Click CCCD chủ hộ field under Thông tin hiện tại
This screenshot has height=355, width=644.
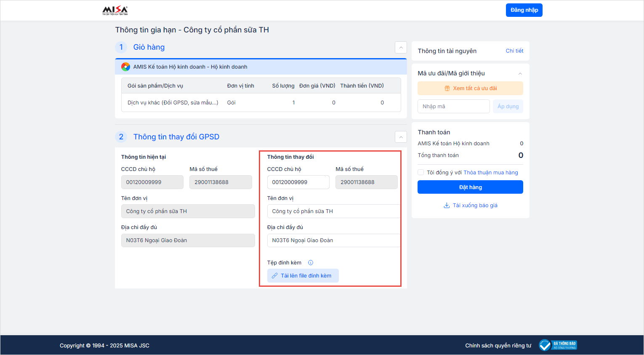point(152,182)
